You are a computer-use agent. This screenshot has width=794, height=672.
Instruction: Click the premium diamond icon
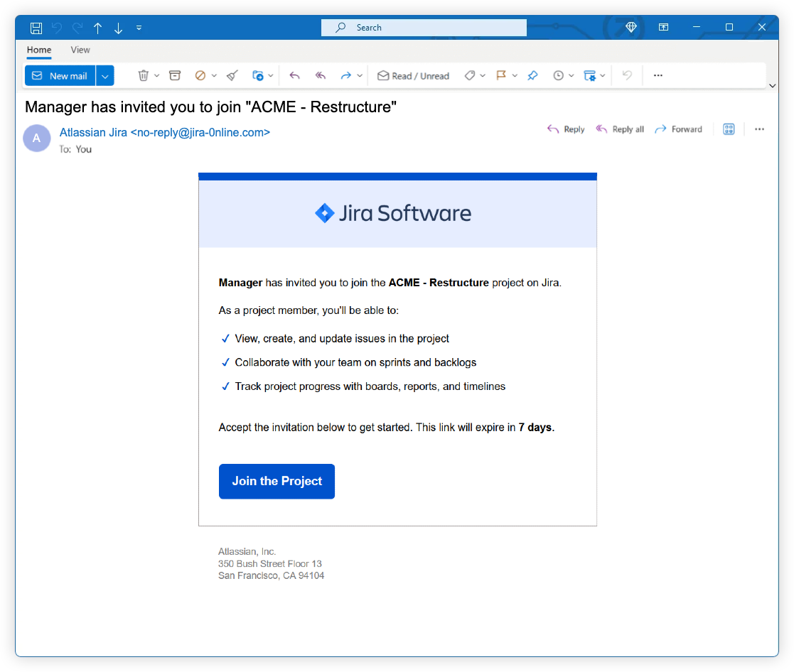[631, 27]
